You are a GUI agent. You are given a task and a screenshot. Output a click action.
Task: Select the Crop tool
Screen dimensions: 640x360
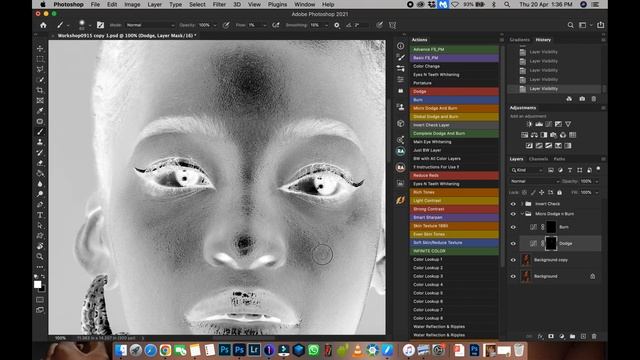(x=40, y=90)
